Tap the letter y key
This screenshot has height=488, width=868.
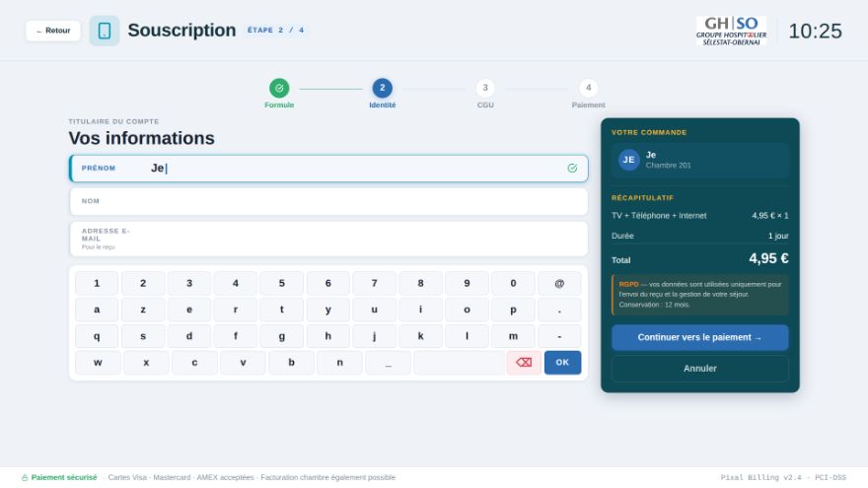point(328,310)
